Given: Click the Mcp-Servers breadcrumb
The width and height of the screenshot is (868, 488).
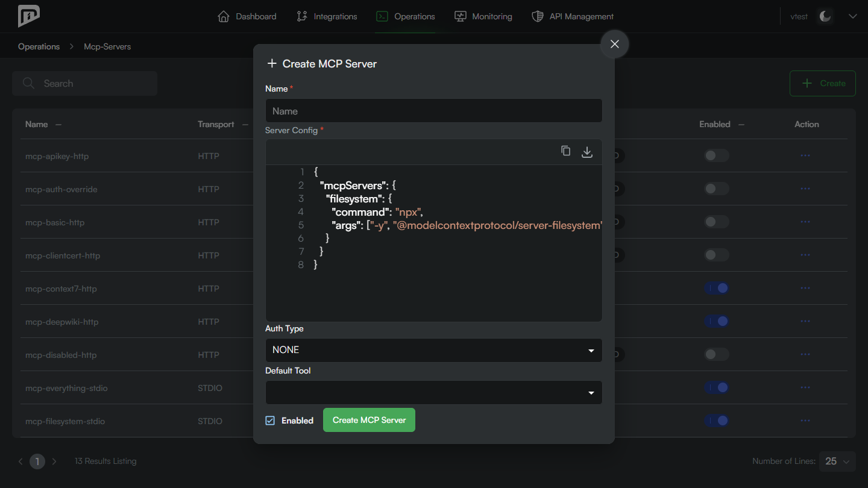Looking at the screenshot, I should tap(107, 46).
